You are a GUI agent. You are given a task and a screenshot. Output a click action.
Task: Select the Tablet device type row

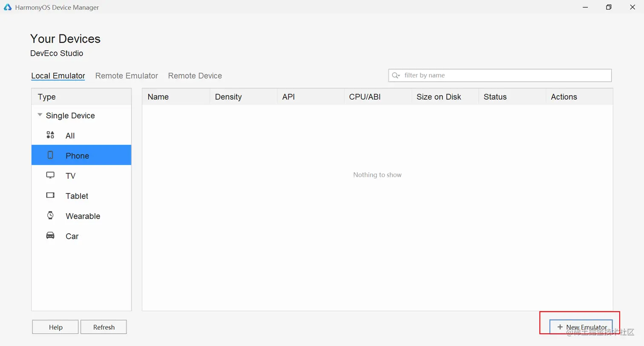81,196
